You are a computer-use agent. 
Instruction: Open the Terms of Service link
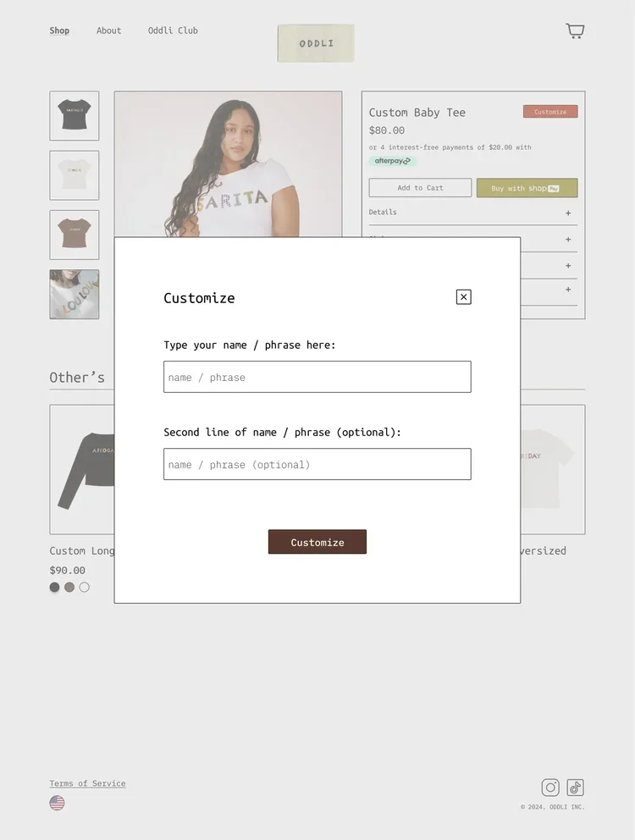coord(87,783)
